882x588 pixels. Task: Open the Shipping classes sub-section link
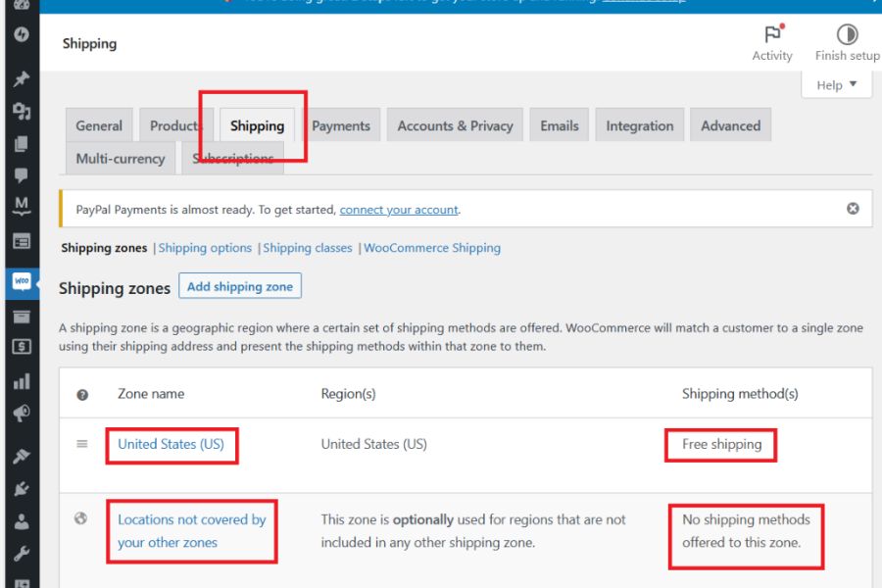(308, 248)
